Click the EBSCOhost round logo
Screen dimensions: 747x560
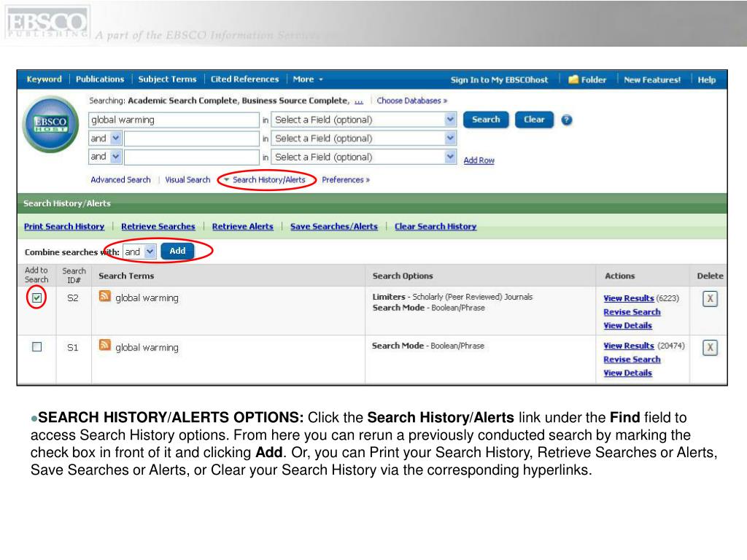(50, 124)
